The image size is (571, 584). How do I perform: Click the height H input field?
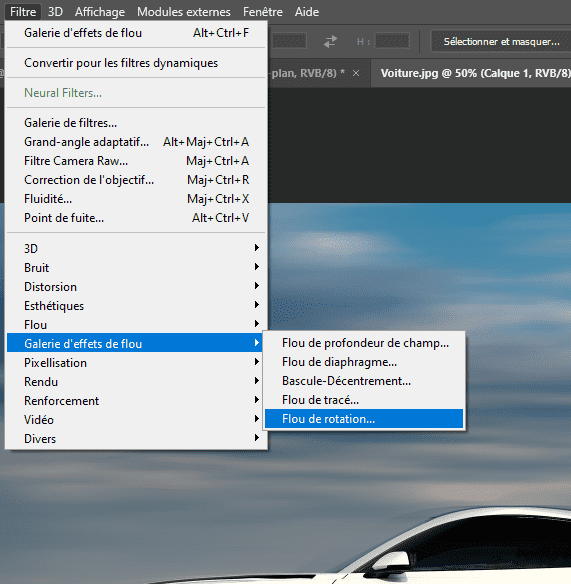click(392, 41)
